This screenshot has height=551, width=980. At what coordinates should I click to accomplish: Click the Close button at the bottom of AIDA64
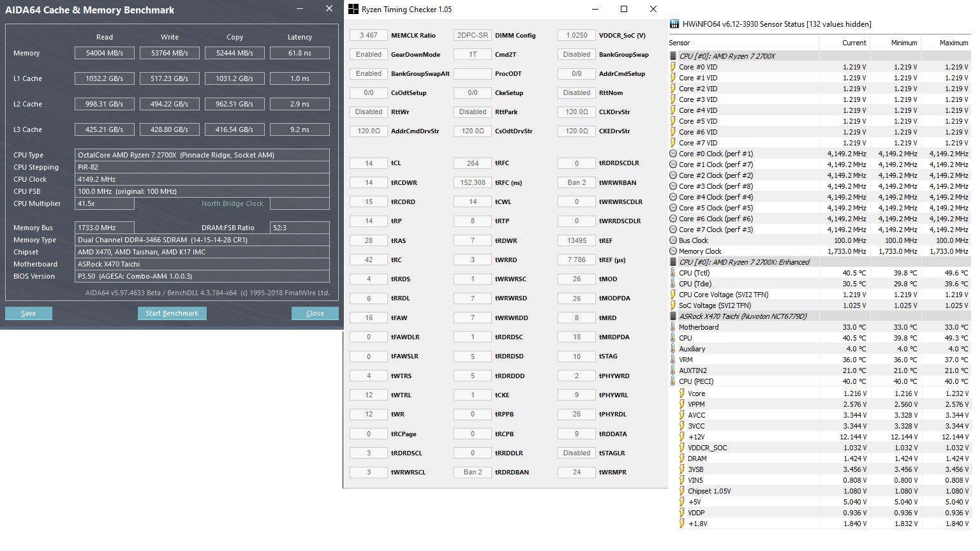(x=315, y=313)
